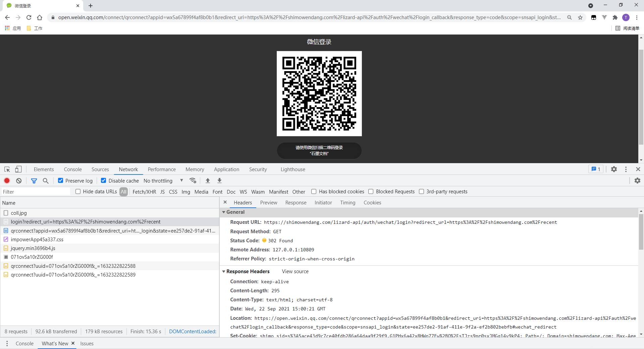Click the browser address bar URL
Viewport: 644px width, 349px height.
[309, 17]
